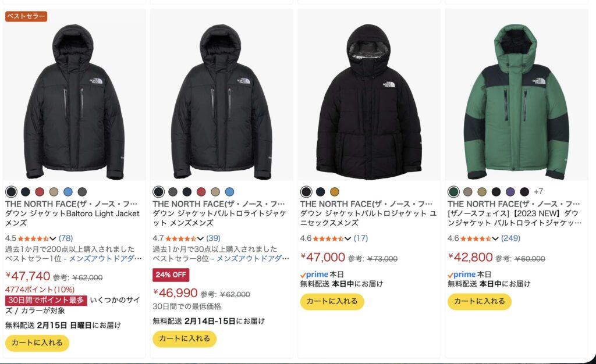Pick beige color swatch on second jacket
596x364 pixels.
(x=215, y=192)
